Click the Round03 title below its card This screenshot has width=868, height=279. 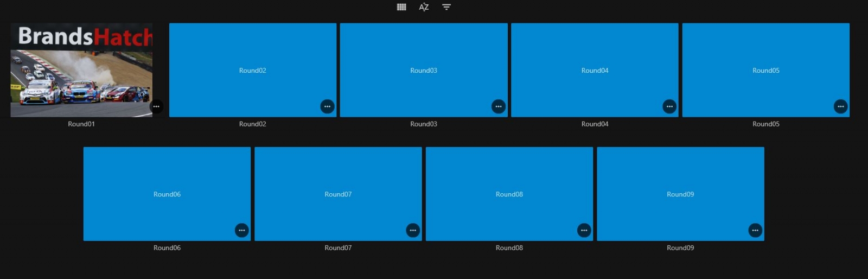click(x=423, y=124)
